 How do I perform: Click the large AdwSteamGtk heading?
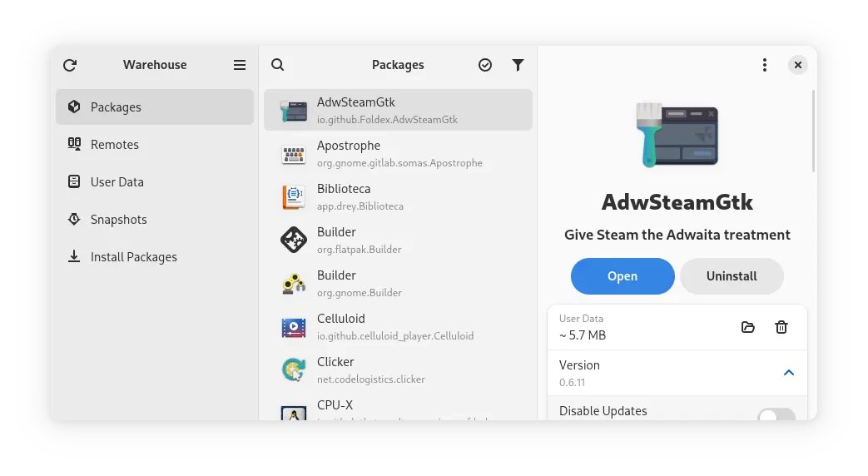pyautogui.click(x=677, y=202)
